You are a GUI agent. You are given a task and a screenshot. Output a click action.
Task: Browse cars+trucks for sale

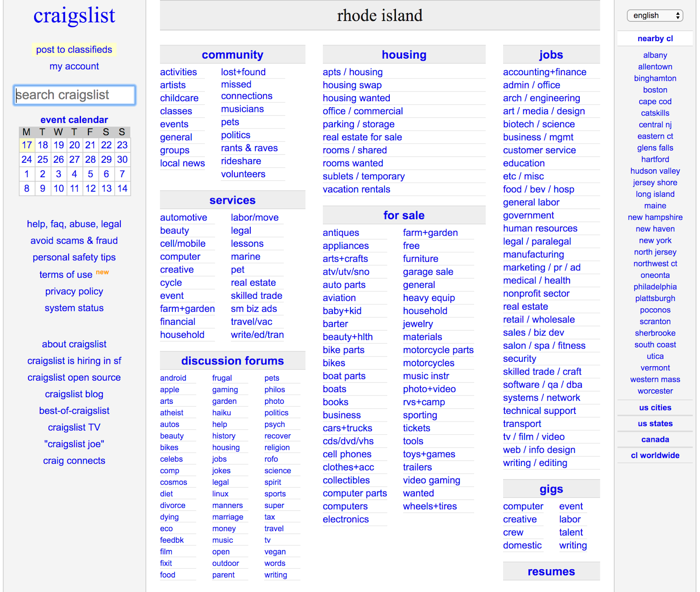(348, 428)
